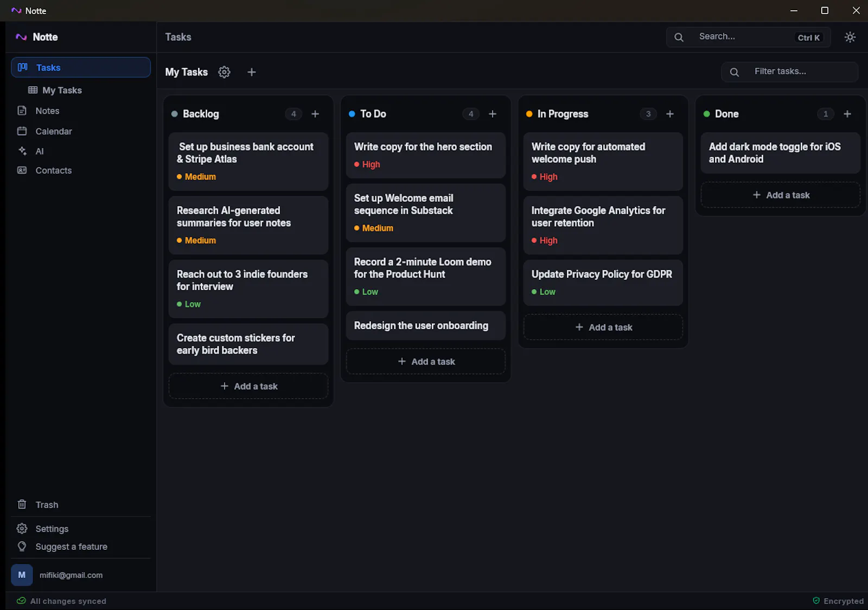Add a task via the To Do header plus
The image size is (868, 610).
493,114
